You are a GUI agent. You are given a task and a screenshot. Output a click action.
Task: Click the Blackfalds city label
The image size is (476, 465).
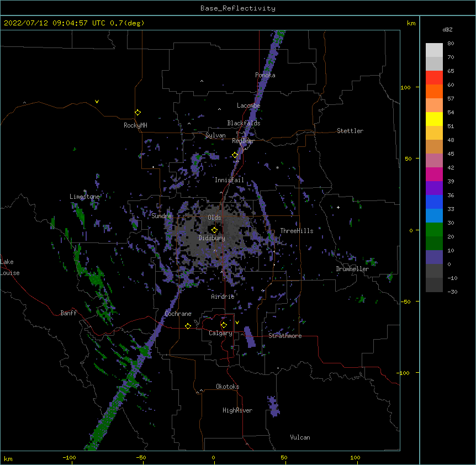(244, 123)
